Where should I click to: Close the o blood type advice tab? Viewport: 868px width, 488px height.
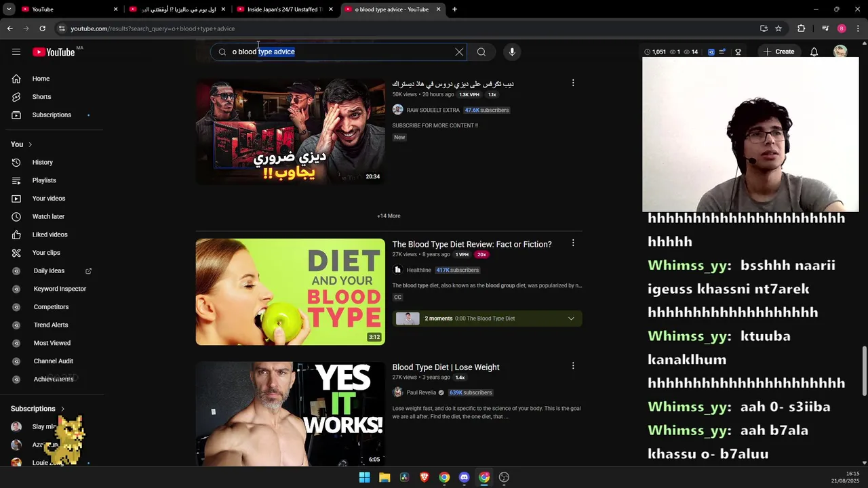[438, 9]
